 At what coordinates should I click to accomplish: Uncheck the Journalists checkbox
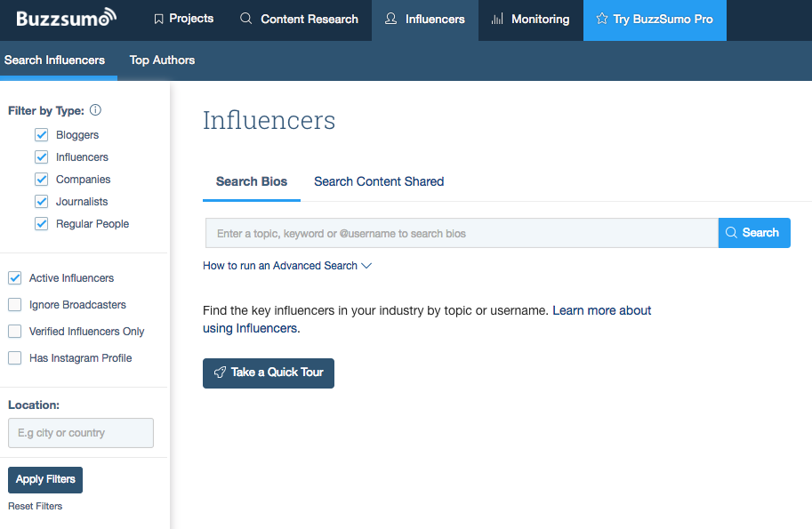tap(42, 201)
